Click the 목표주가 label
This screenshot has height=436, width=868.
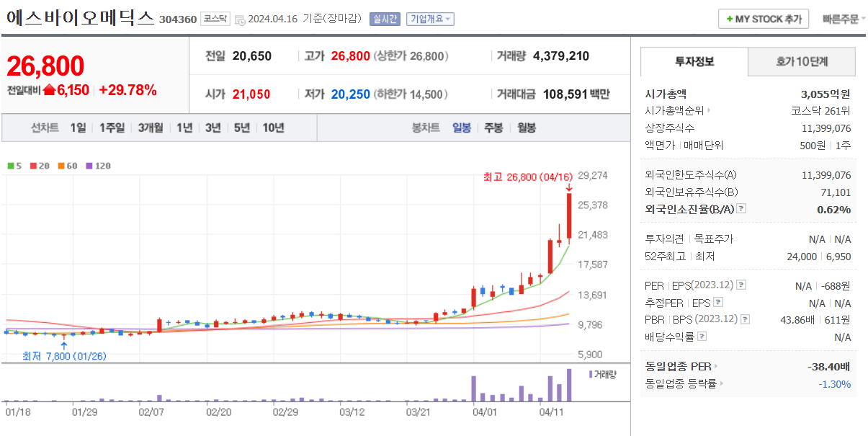[715, 239]
